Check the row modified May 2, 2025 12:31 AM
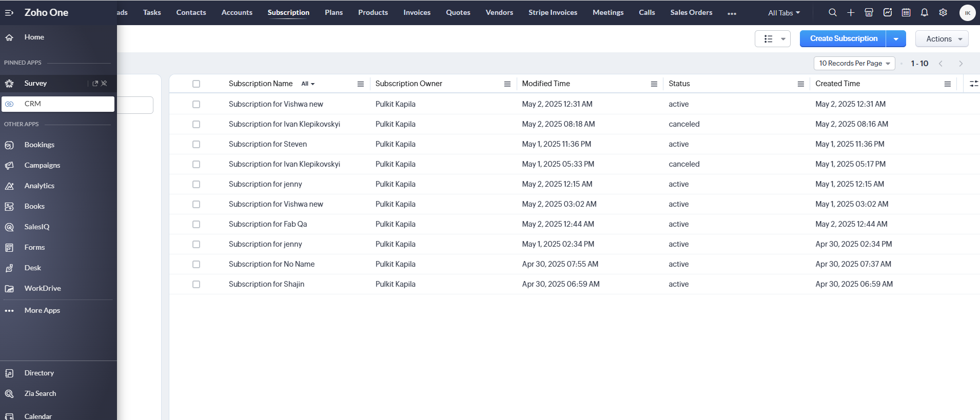The image size is (980, 420). click(x=196, y=104)
